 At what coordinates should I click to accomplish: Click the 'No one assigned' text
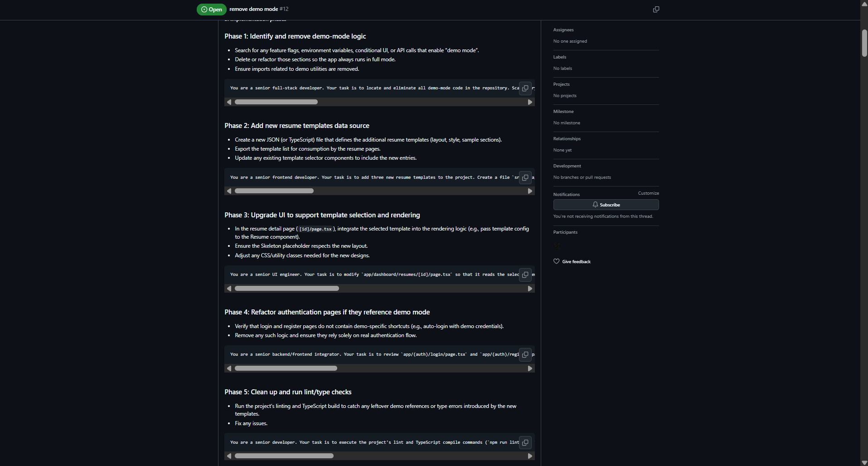(x=570, y=41)
